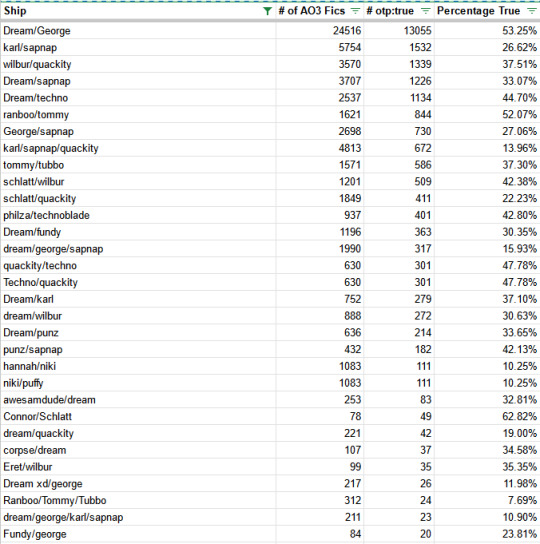Select the Dream/punz cell
This screenshot has width=540, height=544.
[x=138, y=333]
